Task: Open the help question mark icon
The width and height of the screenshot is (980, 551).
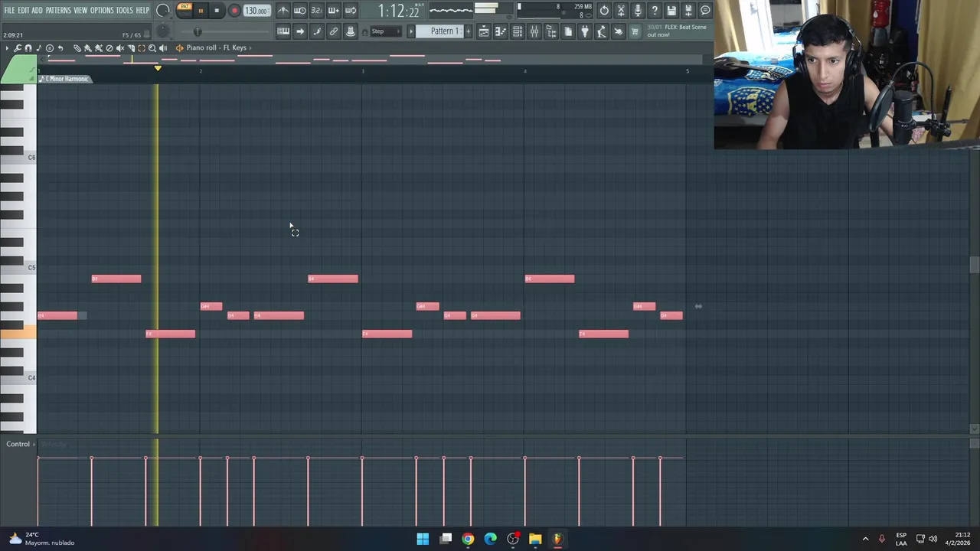Action: [655, 11]
